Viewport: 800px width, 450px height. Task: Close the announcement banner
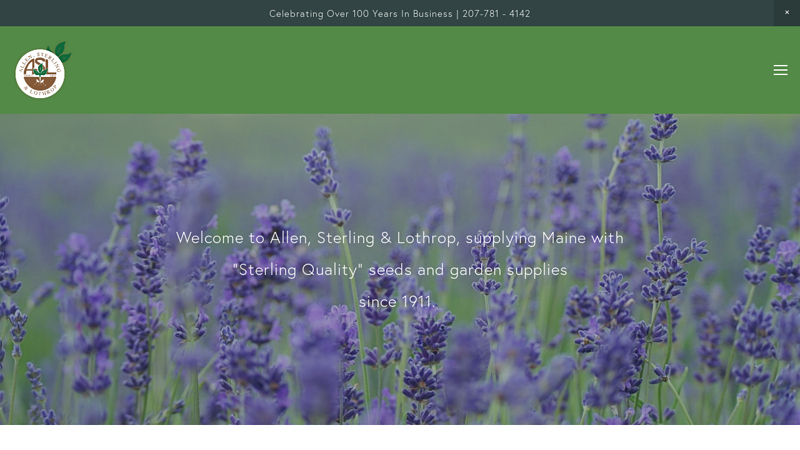(787, 13)
